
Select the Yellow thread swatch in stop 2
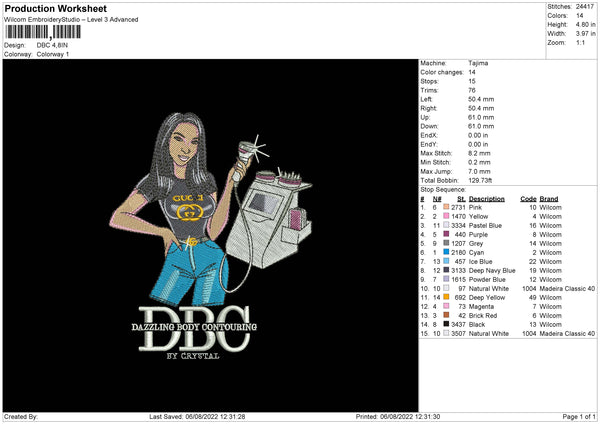point(444,216)
